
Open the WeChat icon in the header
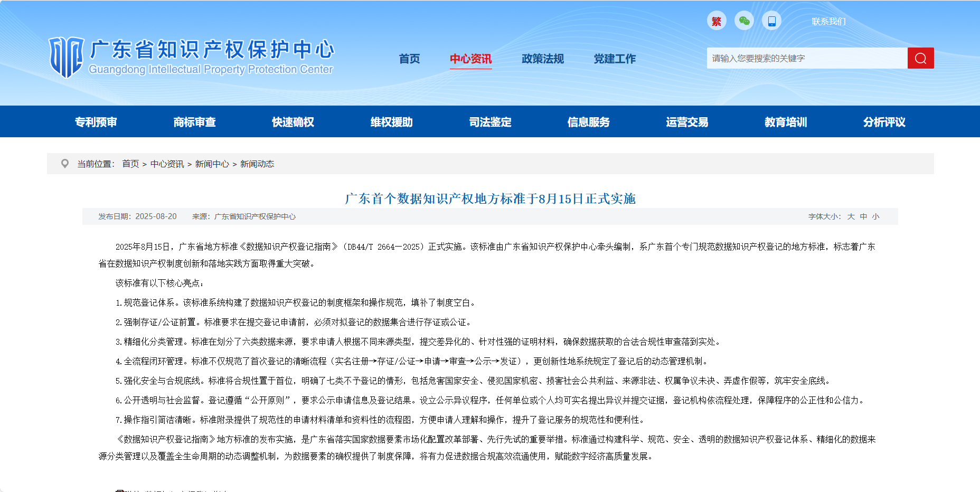pyautogui.click(x=744, y=21)
